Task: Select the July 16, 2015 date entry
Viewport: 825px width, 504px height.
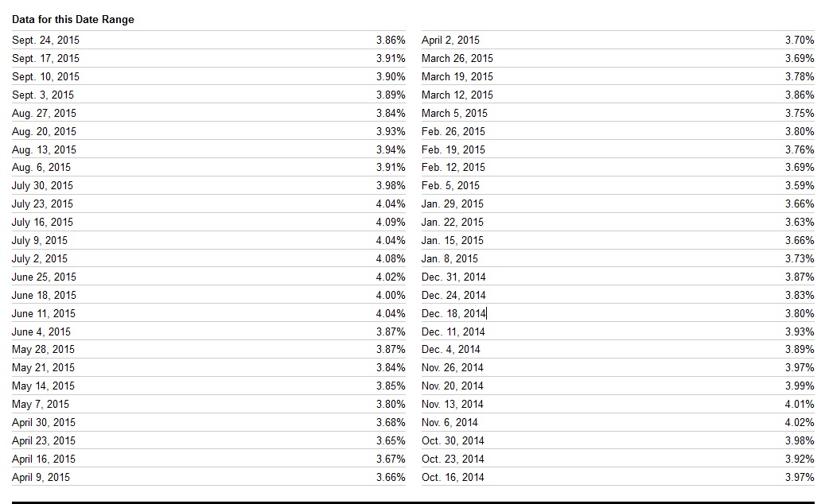Action: point(43,223)
